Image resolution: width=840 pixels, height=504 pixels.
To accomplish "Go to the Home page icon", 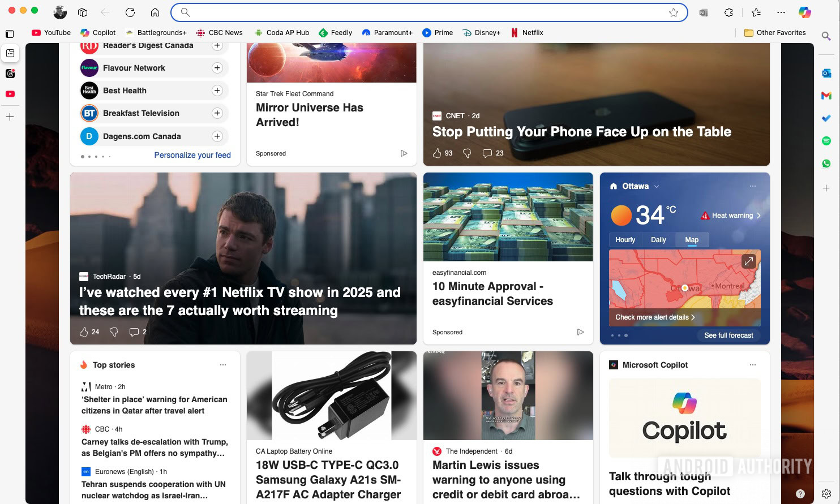I will (155, 12).
